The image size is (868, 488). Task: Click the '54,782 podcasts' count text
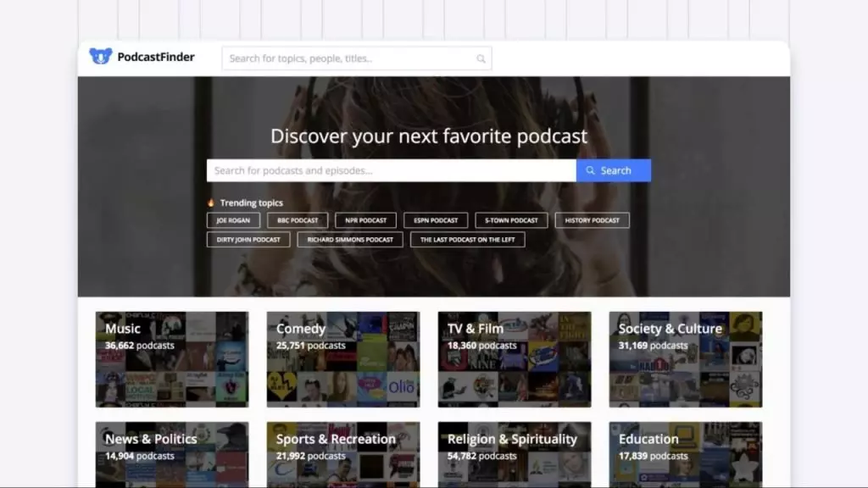click(481, 456)
